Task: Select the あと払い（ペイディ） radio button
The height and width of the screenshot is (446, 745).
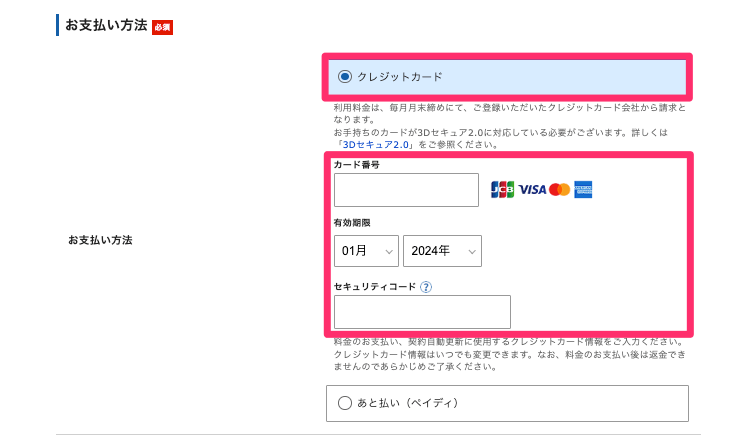Action: tap(344, 403)
